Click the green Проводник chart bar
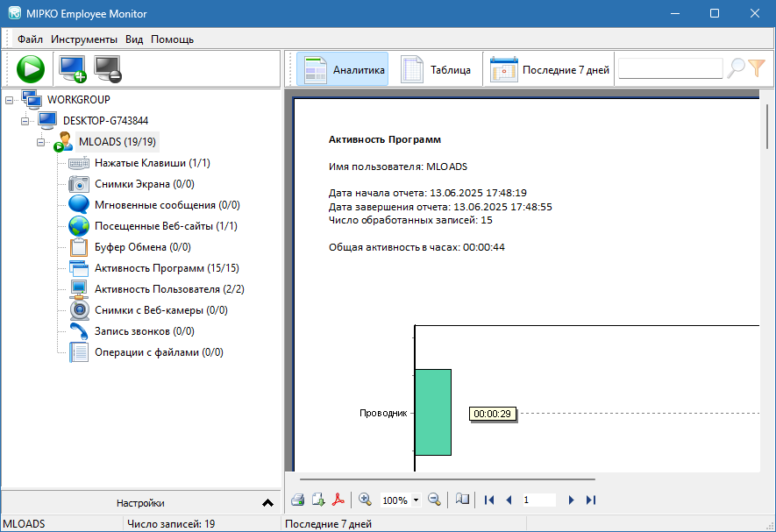 [x=433, y=412]
